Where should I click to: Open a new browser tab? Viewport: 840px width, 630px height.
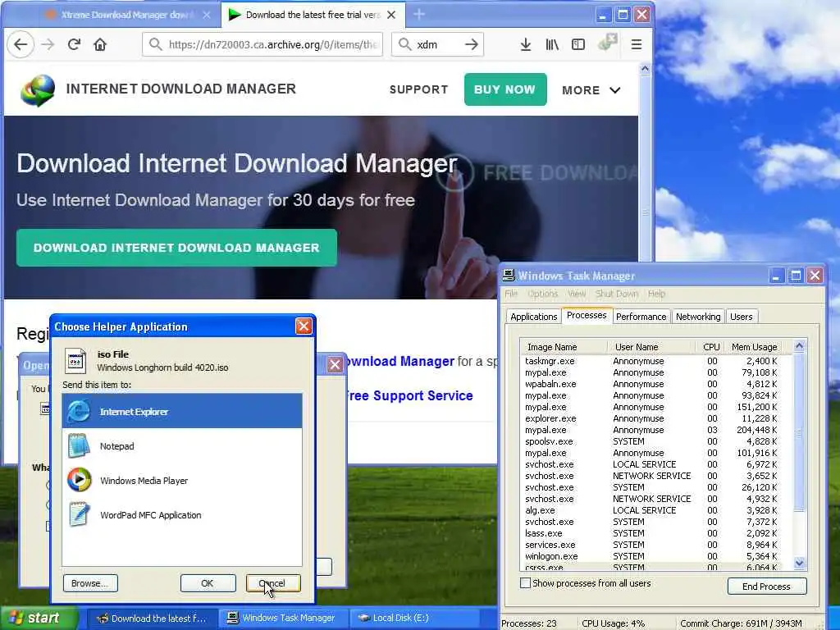(x=419, y=15)
